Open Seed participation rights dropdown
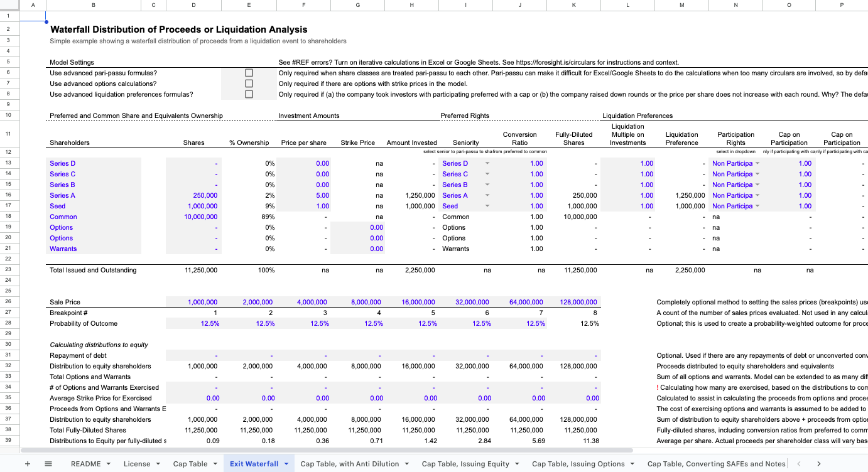This screenshot has height=472, width=868. point(757,206)
